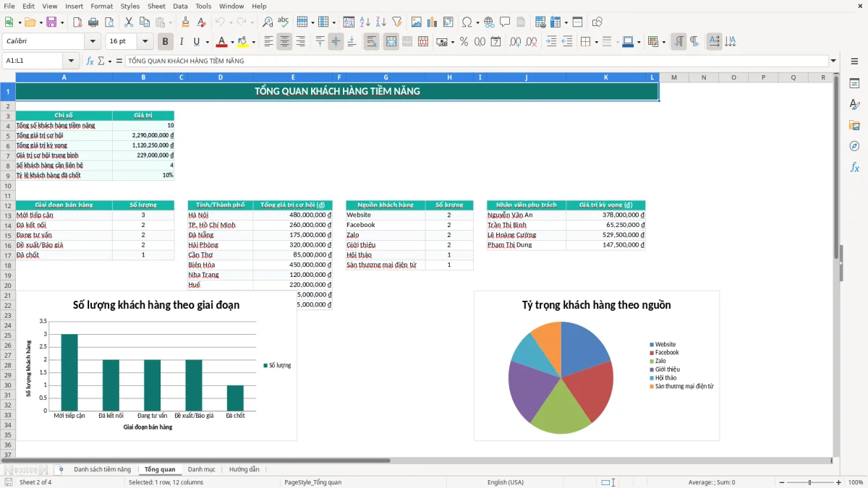The image size is (868, 488).
Task: Activate Clone Formatting paintbrush
Action: 186,22
